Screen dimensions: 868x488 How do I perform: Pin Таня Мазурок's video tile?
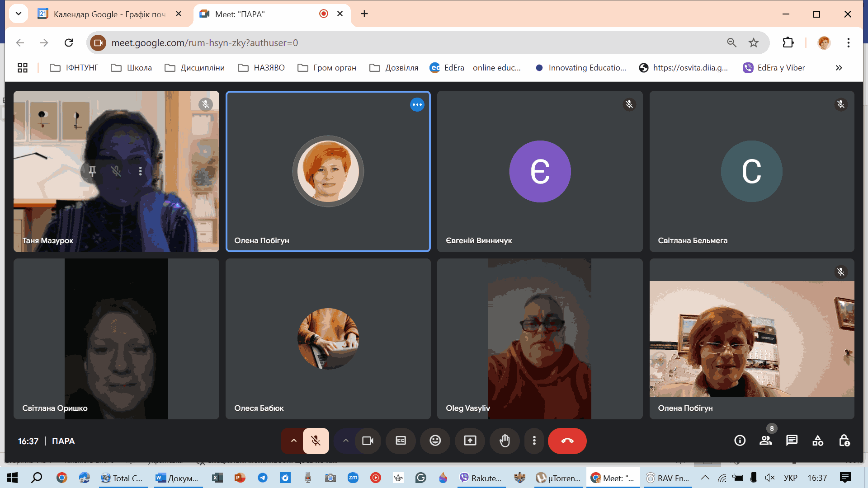(x=92, y=171)
